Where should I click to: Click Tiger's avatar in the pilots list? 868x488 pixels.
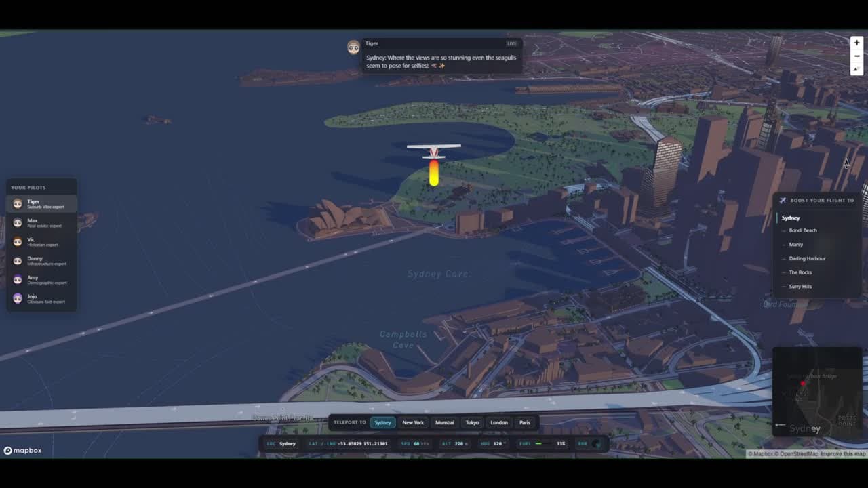point(18,203)
